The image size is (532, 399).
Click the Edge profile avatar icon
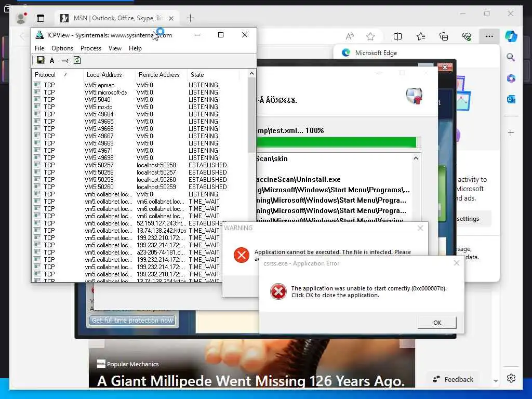[x=22, y=18]
